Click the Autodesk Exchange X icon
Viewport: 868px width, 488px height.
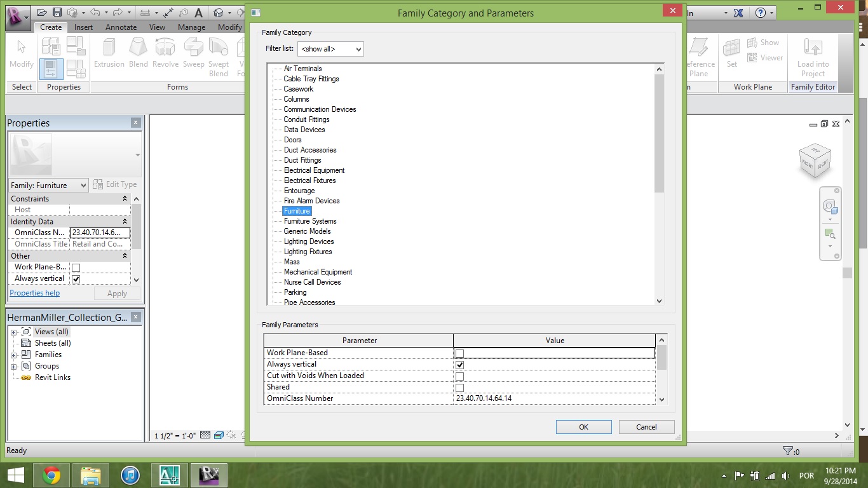click(738, 13)
